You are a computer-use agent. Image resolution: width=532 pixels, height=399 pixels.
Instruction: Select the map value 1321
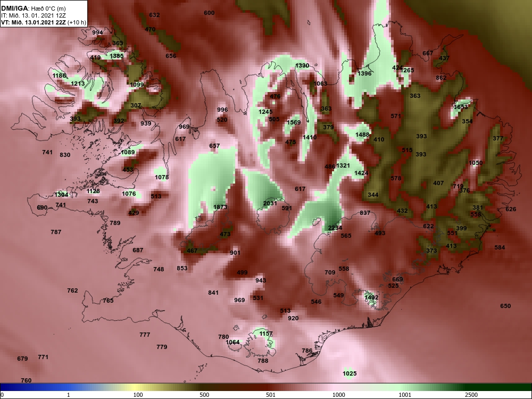(343, 165)
